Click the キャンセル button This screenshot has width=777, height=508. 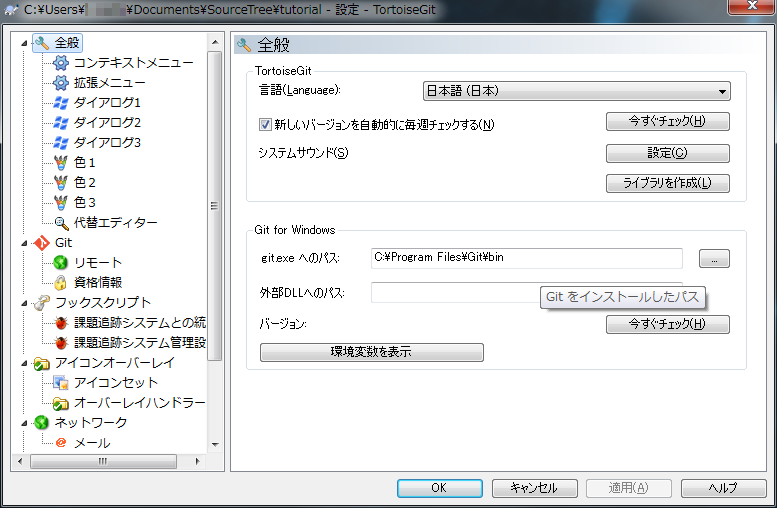pos(534,488)
